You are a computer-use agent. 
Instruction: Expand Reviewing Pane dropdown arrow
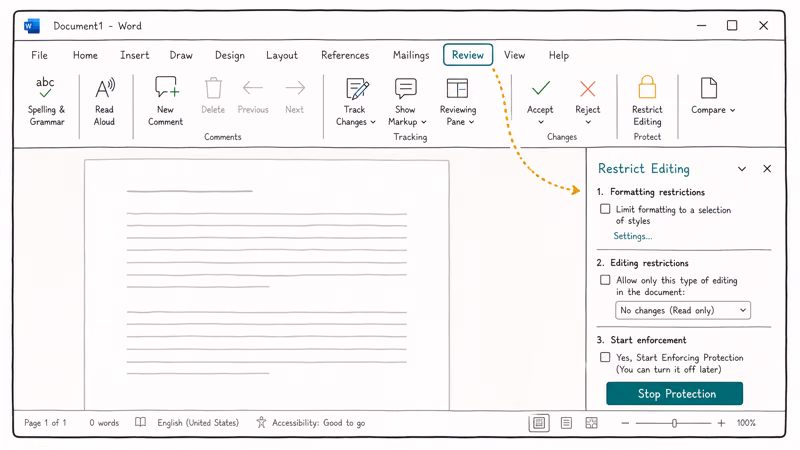pos(471,122)
